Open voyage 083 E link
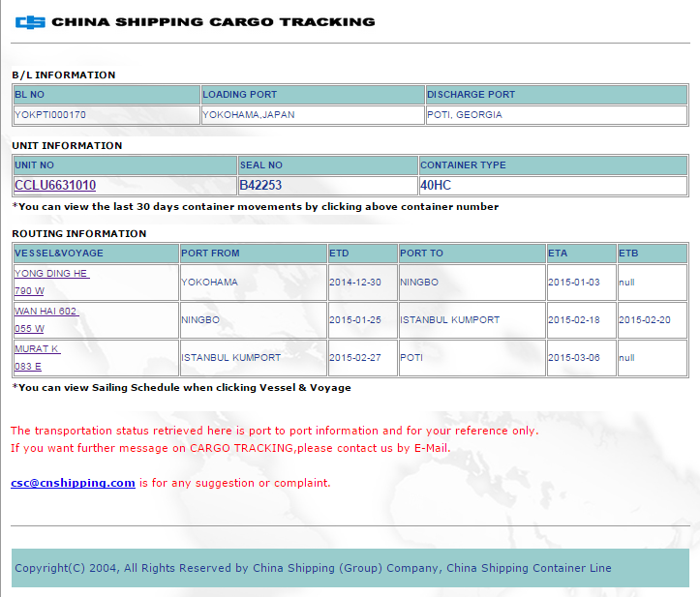The image size is (700, 597). coord(28,367)
